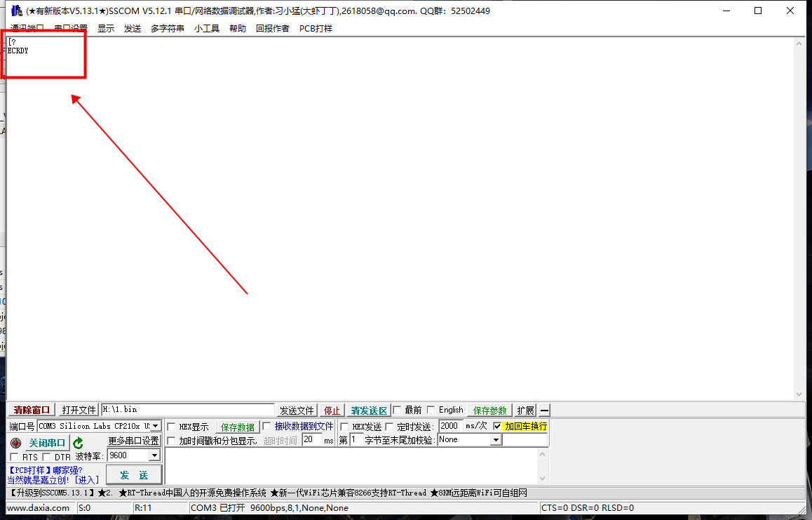Open the PCB打样 menu
This screenshot has height=520, width=812.
click(315, 28)
